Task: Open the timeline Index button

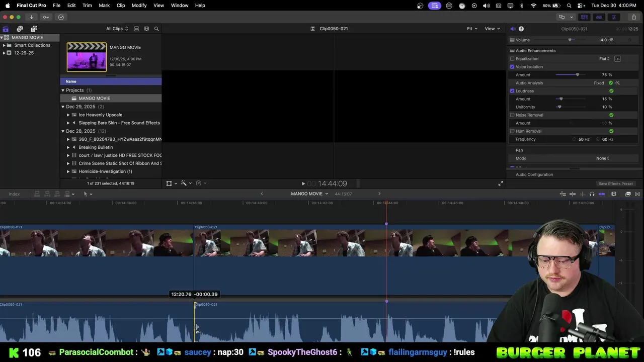Action: pos(14,194)
